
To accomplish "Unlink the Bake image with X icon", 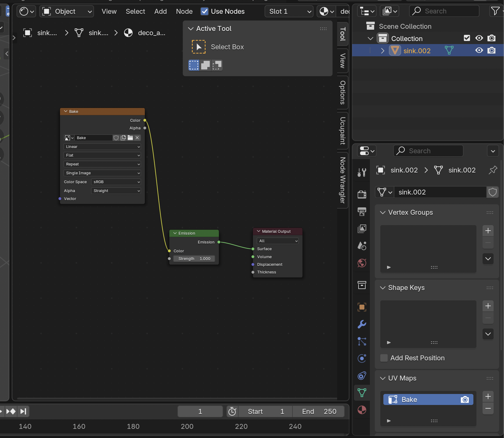I will (x=137, y=138).
